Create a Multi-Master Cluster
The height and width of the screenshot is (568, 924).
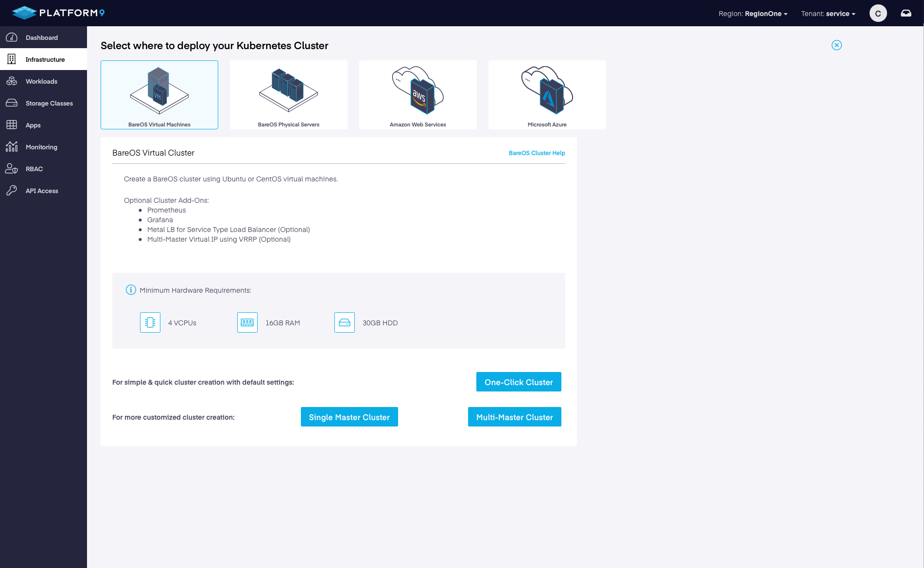pos(514,417)
